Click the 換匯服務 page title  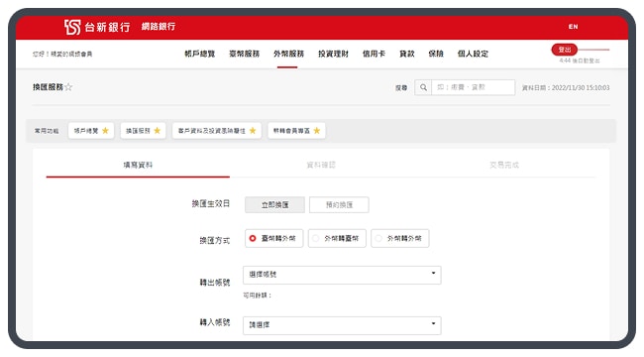49,87
